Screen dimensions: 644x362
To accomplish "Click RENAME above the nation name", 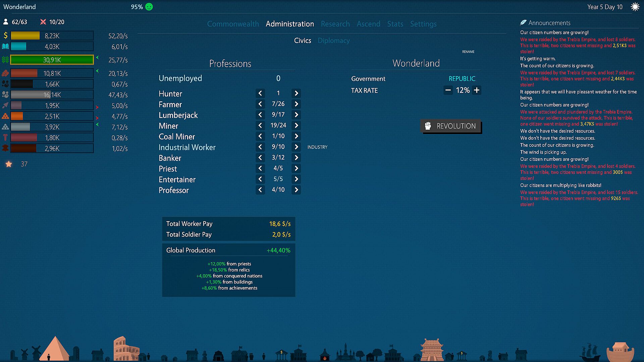I will tap(468, 52).
